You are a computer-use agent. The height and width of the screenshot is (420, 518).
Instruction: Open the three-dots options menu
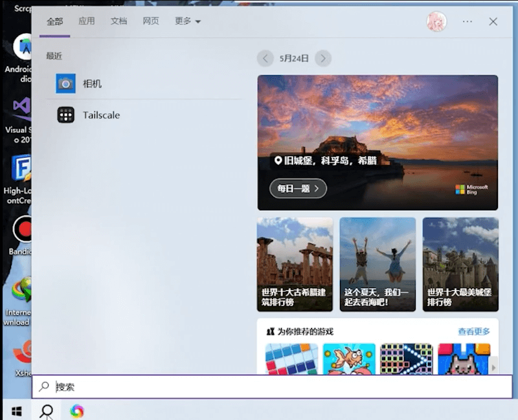(x=467, y=21)
